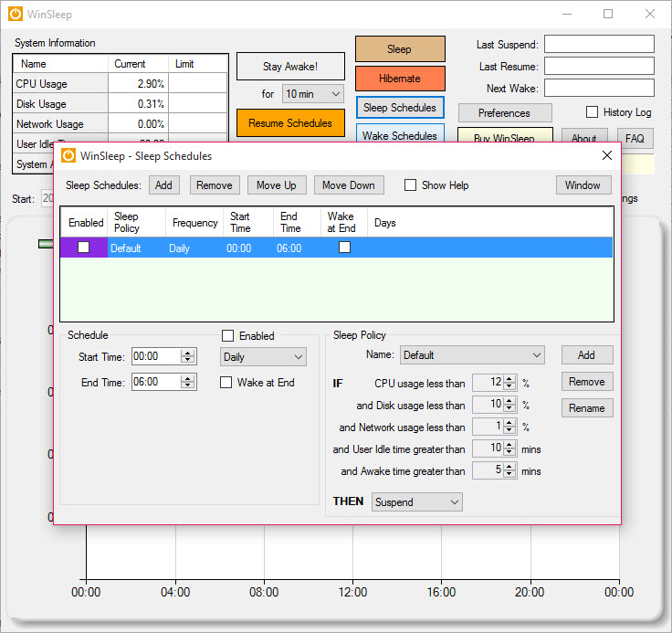Tick Wake at End box in Default row

coord(344,247)
